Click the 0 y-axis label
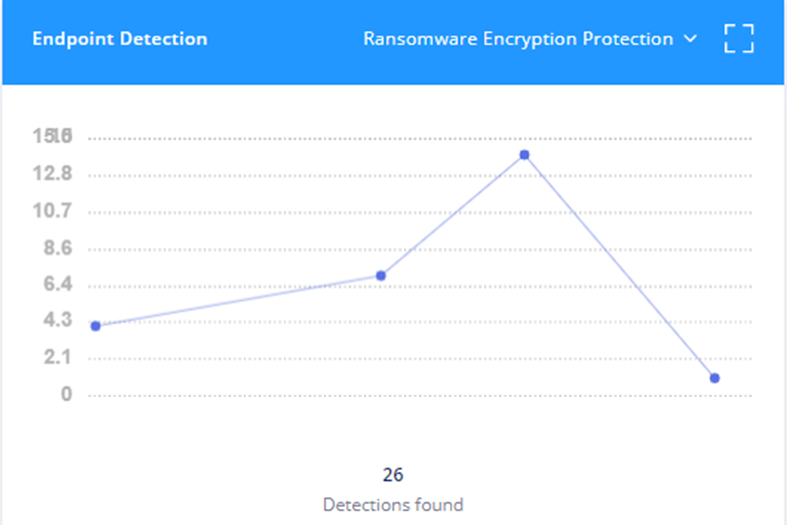The image size is (787, 525). pyautogui.click(x=66, y=395)
